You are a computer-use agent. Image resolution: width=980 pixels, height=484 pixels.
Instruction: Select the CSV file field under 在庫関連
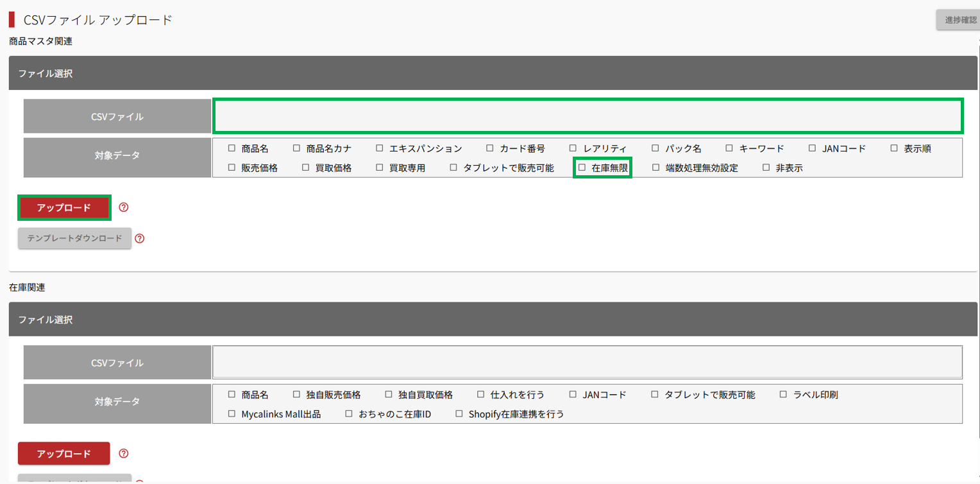(587, 363)
